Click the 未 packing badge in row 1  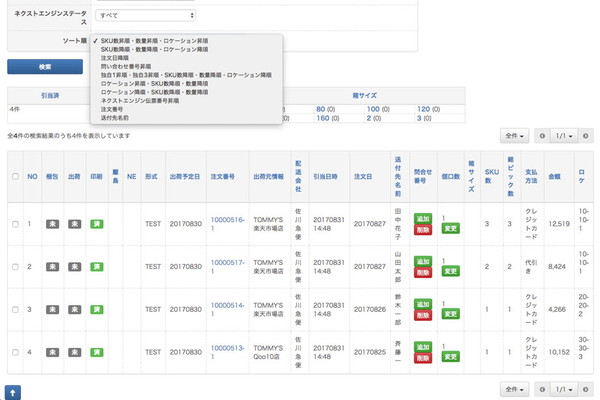[52, 224]
